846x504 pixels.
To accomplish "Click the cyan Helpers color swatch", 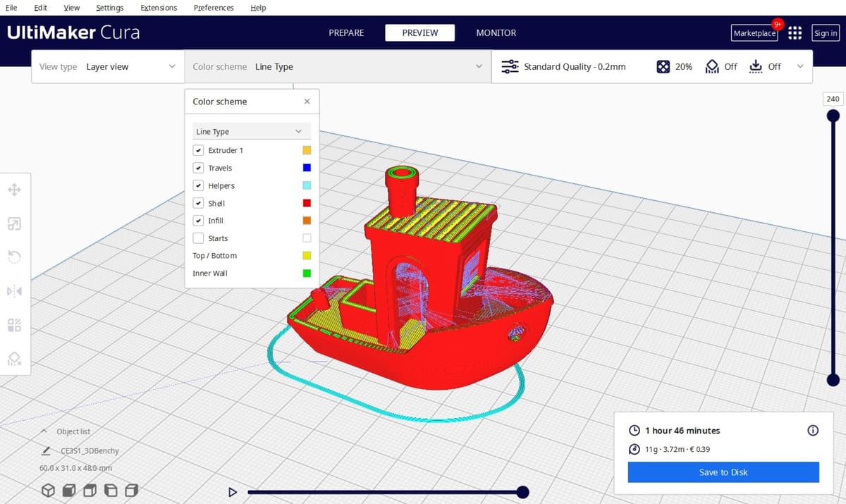I will [x=307, y=185].
